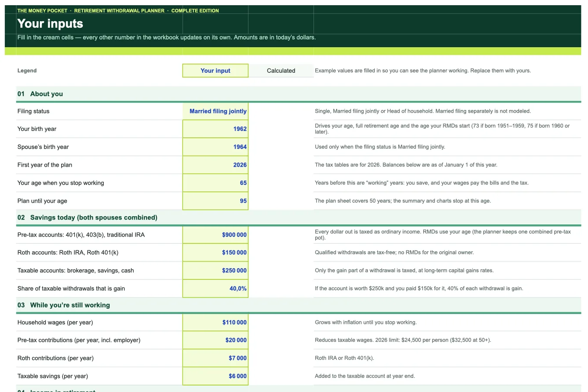This screenshot has height=392, width=588.
Task: Select the pre-tax accounts value $900 000
Action: (216, 235)
